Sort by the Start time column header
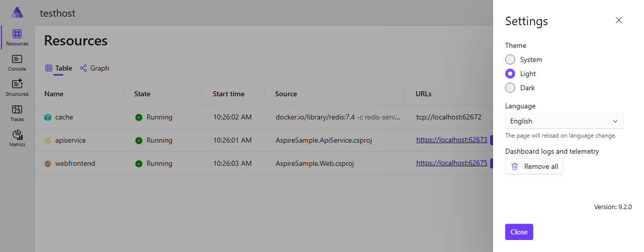The image size is (644, 252). click(x=228, y=94)
